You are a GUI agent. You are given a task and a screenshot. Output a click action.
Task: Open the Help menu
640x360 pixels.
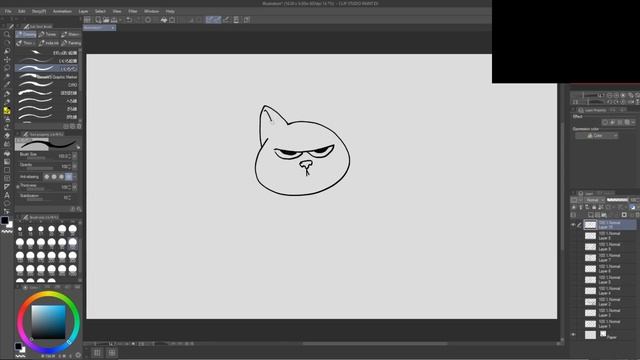[170, 11]
